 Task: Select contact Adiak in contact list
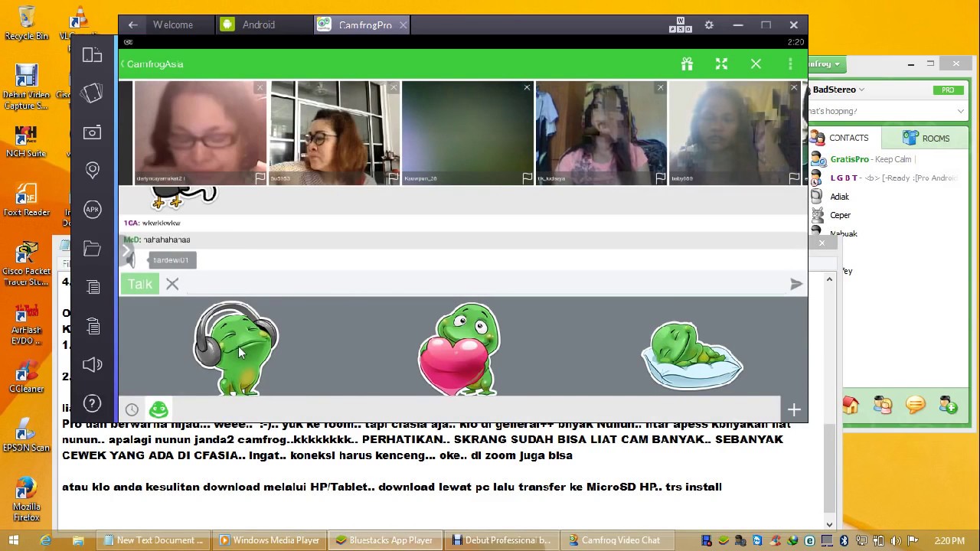[x=888, y=197]
